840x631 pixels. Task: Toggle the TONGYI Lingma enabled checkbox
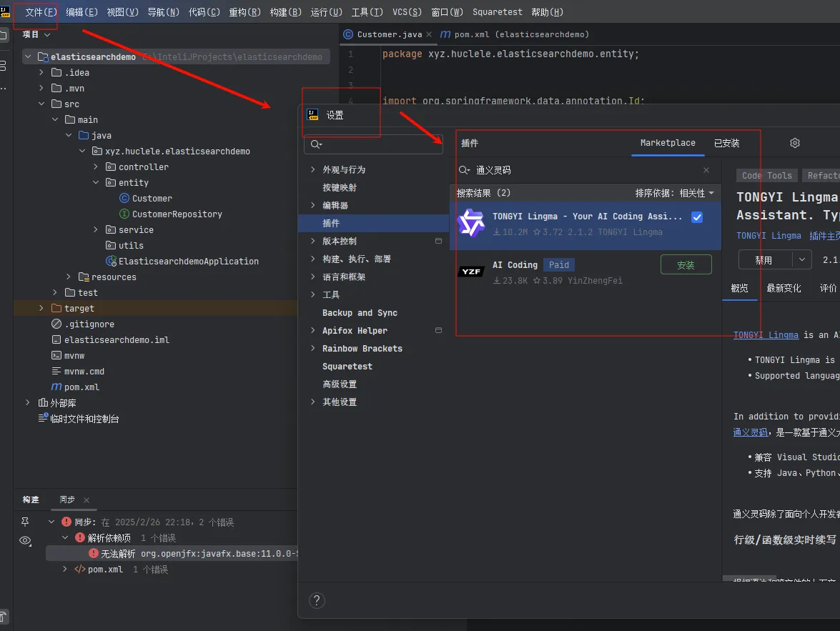(x=697, y=217)
